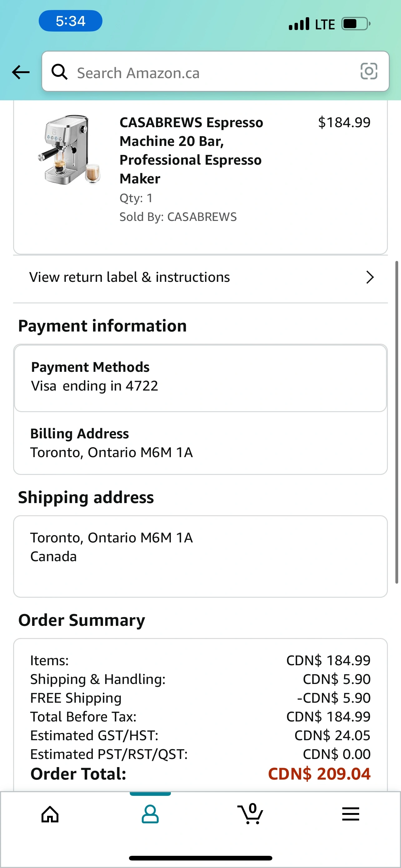Click the Search Amazon.ca field

[x=209, y=73]
